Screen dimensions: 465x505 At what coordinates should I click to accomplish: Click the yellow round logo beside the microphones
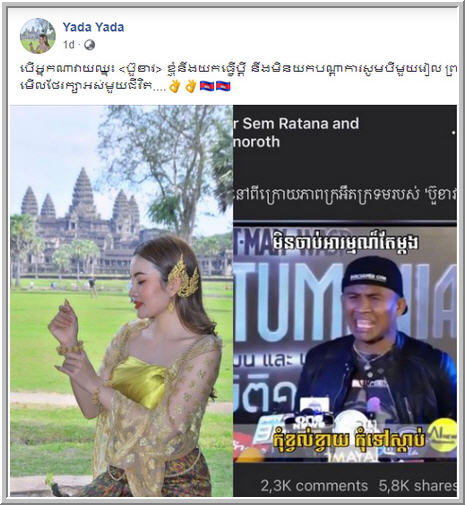(x=442, y=435)
